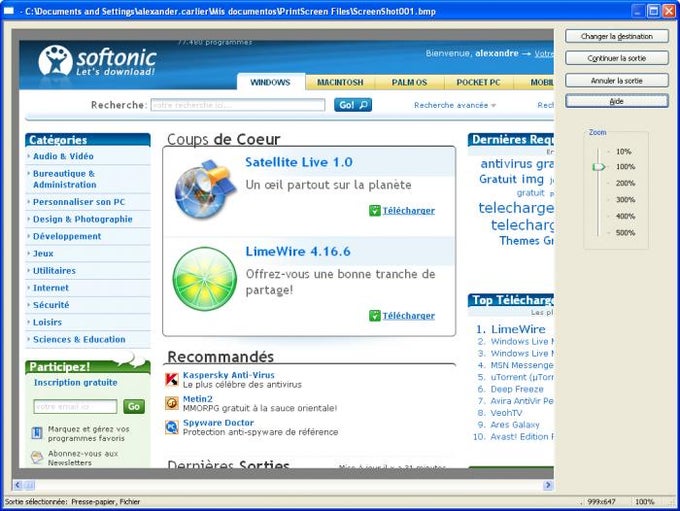Click the Continuer la sortie button

[616, 58]
